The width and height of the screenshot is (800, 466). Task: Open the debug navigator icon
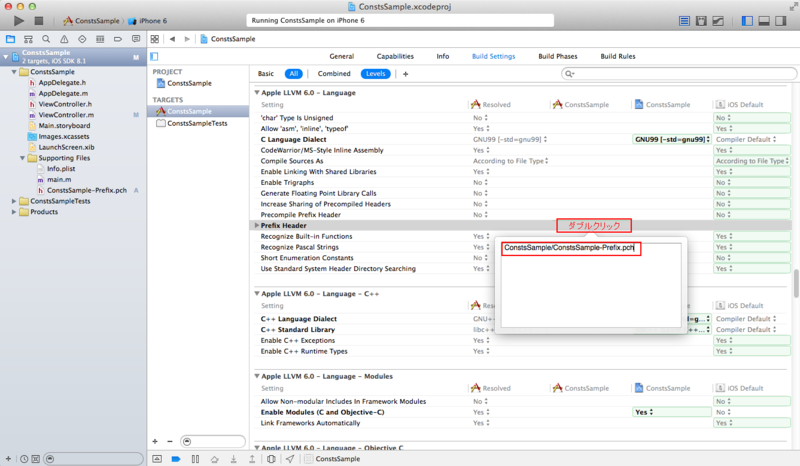100,39
